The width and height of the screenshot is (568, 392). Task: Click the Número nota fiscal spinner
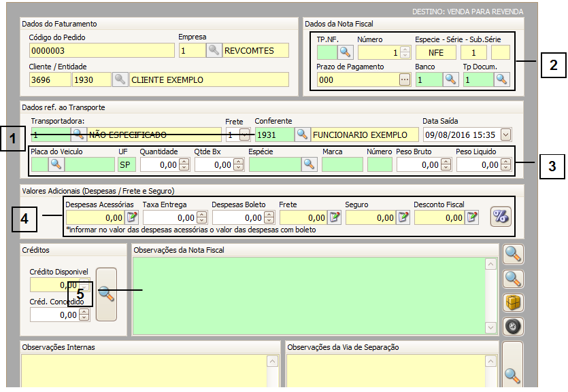(x=405, y=52)
